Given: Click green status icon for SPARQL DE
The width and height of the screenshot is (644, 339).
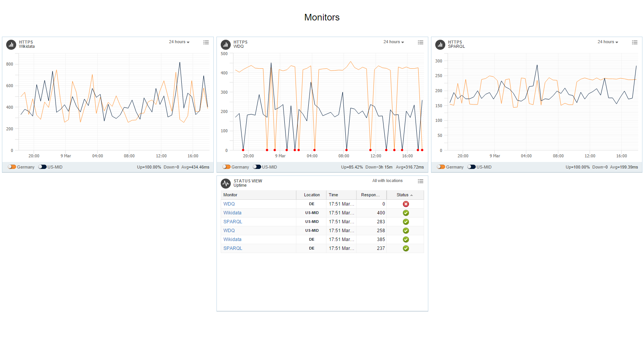Looking at the screenshot, I should click(x=406, y=248).
